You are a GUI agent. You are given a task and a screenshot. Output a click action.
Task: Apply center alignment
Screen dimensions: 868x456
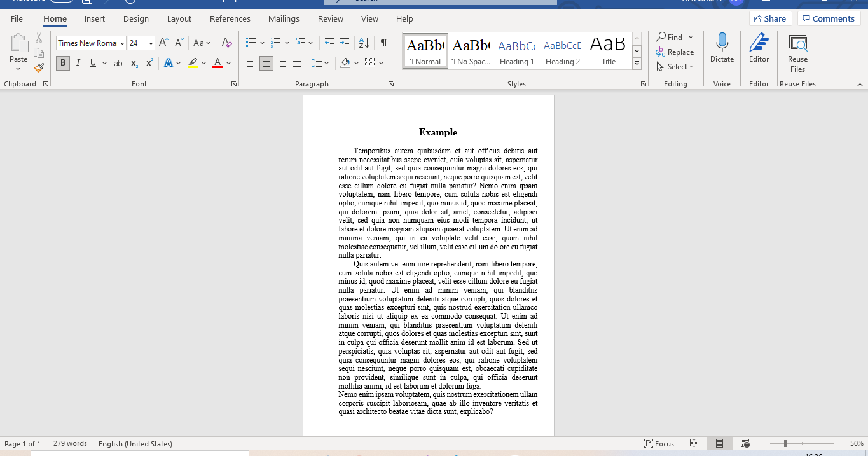point(267,63)
